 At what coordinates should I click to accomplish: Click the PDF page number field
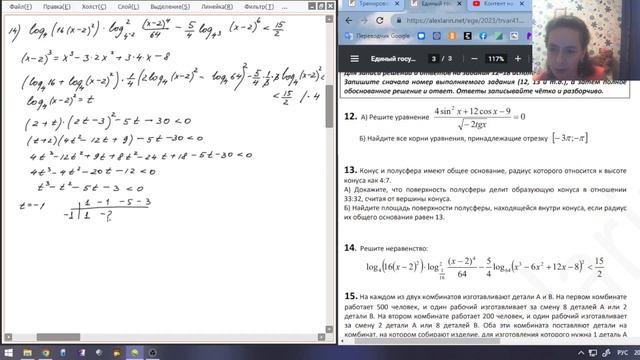(433, 59)
